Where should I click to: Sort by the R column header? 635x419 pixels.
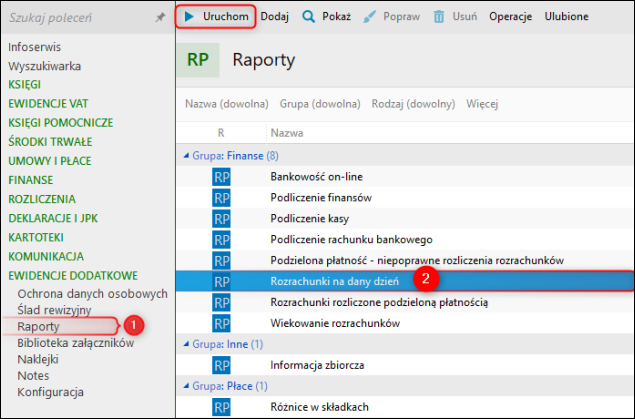tap(221, 133)
